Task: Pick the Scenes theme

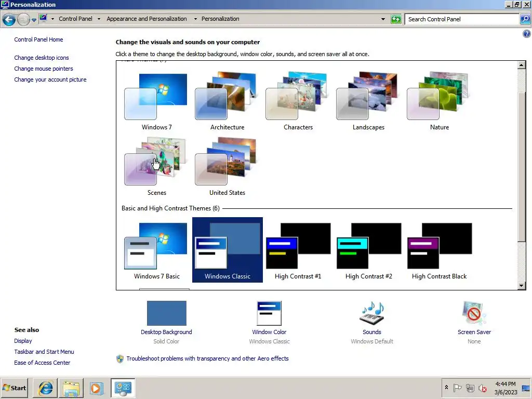Action: pyautogui.click(x=156, y=166)
